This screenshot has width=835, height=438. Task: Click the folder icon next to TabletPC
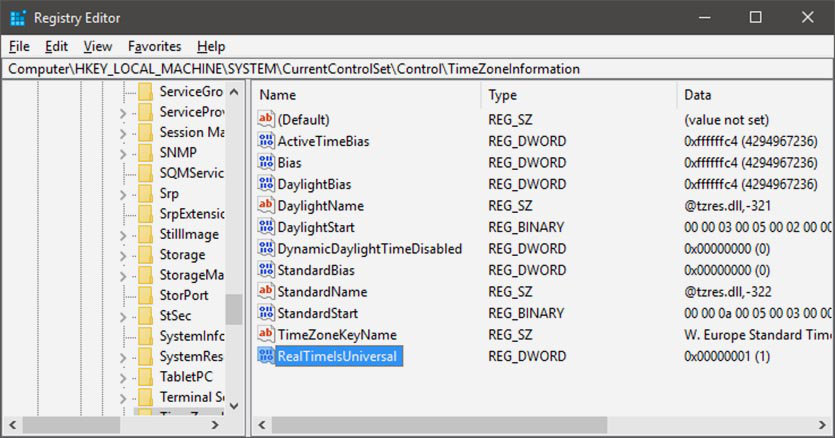[x=144, y=377]
